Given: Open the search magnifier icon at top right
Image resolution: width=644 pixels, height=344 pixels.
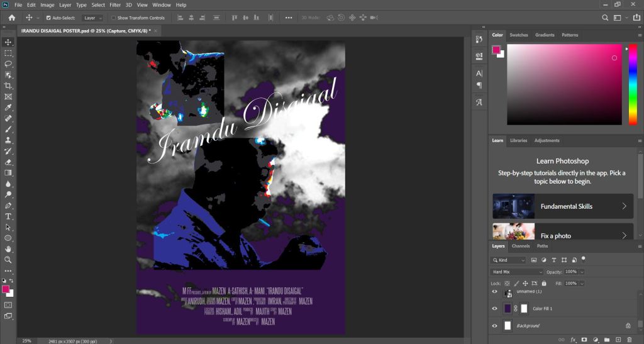Looking at the screenshot, I should (605, 18).
